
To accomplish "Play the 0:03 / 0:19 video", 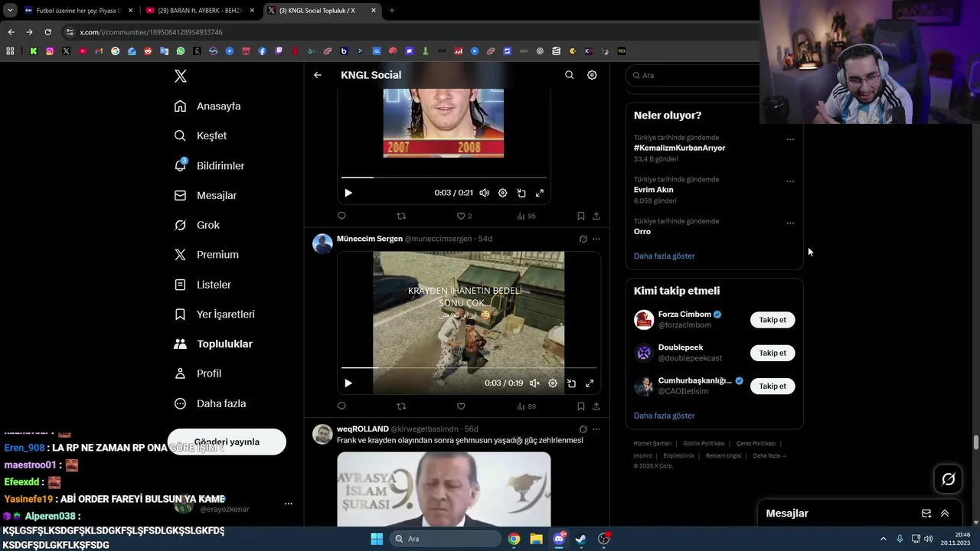I will [x=348, y=383].
